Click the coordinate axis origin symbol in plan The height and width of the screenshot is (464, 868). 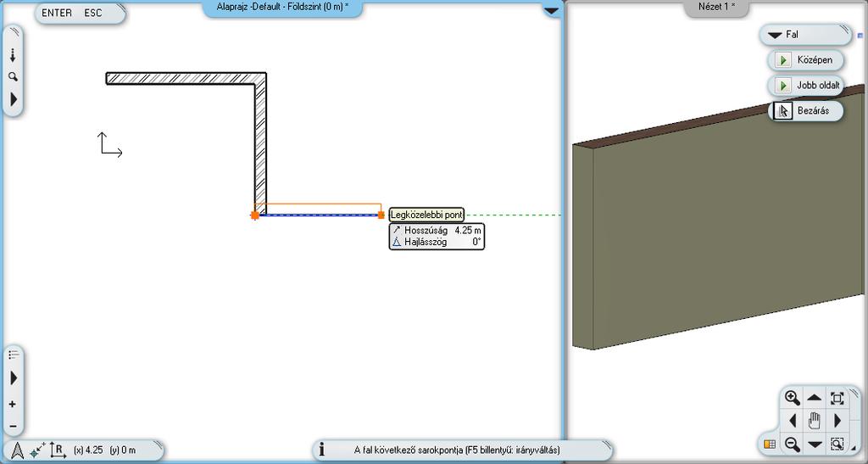[110, 144]
